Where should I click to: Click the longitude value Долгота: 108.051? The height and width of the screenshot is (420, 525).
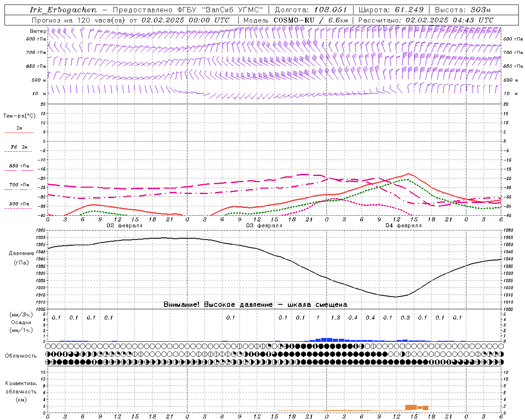(x=310, y=10)
